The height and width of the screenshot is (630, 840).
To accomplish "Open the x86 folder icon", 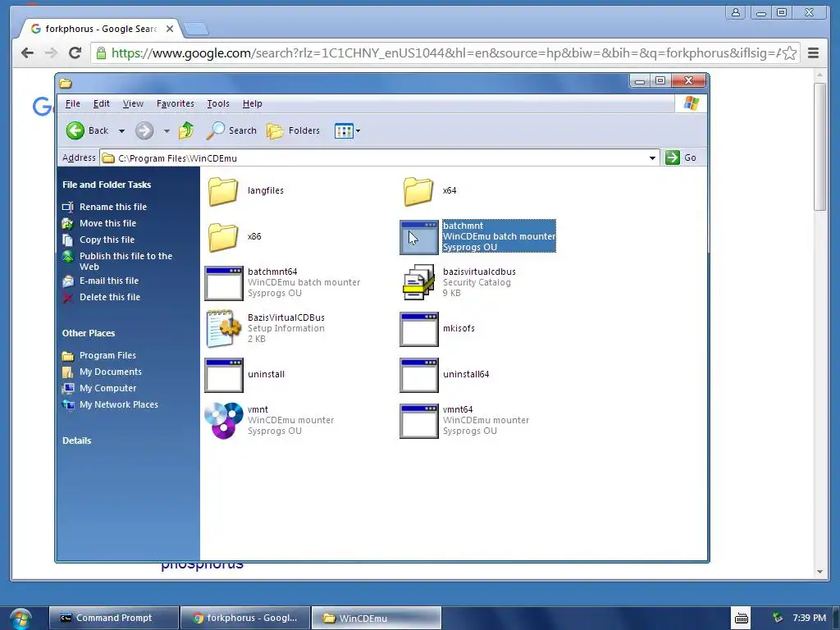I will (x=223, y=237).
